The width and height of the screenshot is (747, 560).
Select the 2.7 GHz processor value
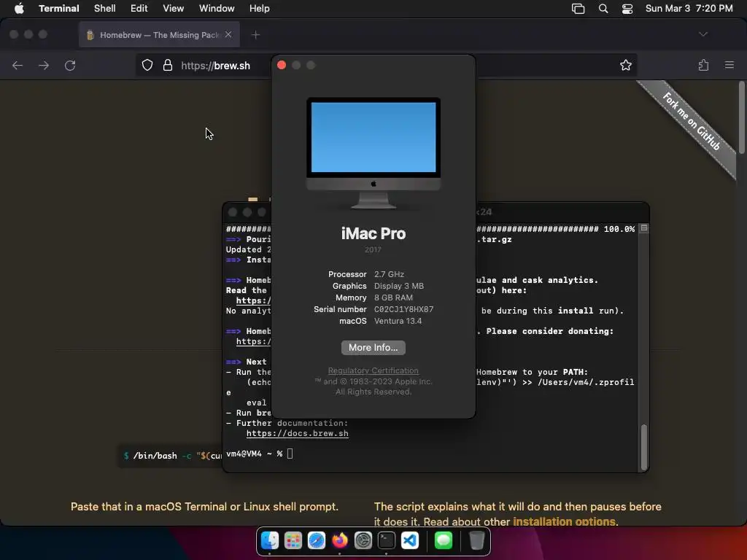pos(390,274)
